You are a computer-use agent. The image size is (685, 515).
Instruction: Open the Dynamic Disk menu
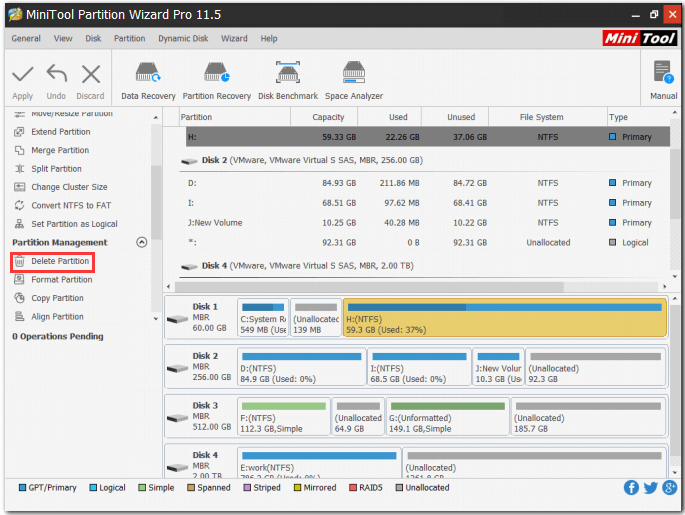183,38
